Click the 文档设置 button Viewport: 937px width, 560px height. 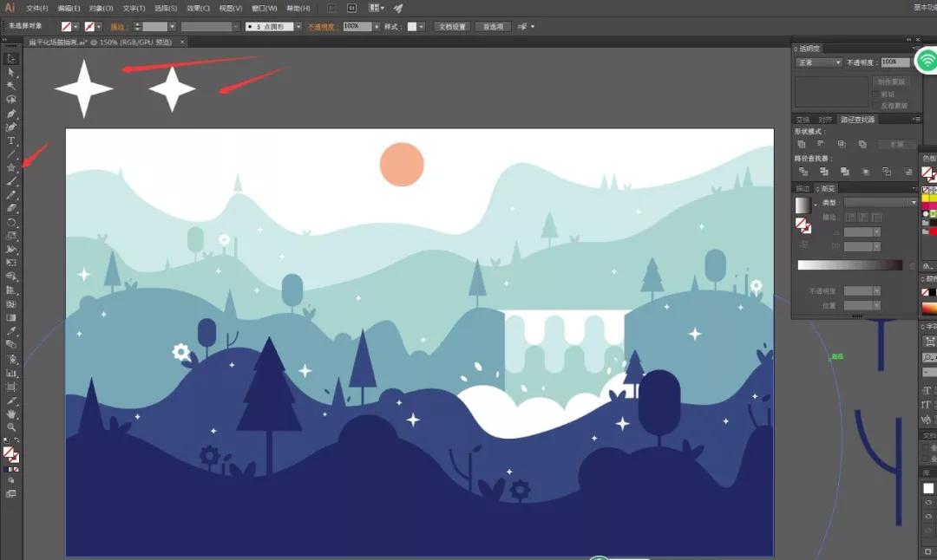point(451,27)
